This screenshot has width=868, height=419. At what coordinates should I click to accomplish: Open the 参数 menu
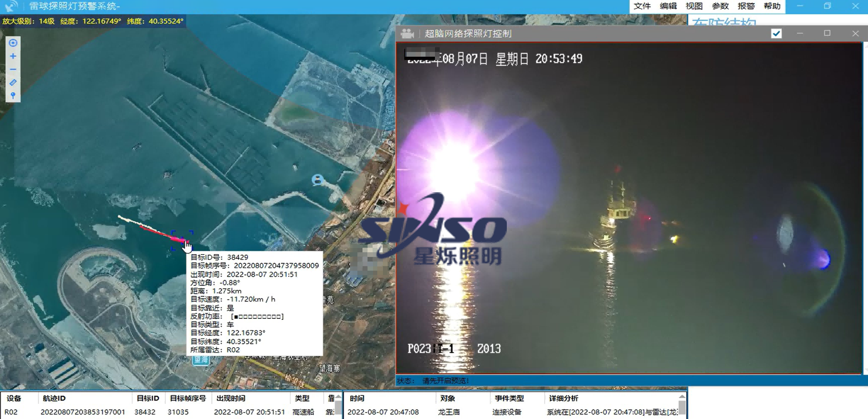point(720,6)
